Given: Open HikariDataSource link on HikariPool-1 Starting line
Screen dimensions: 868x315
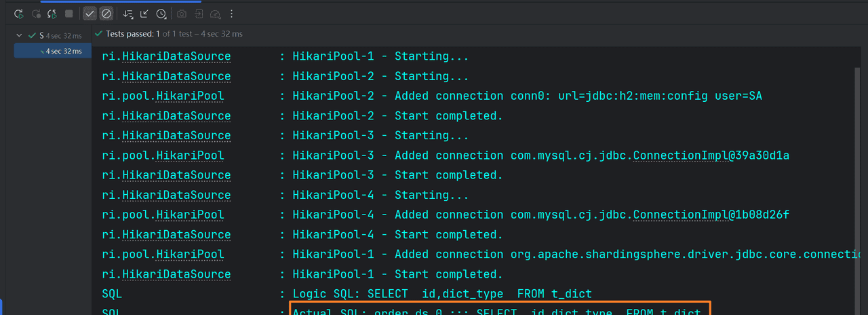Looking at the screenshot, I should point(176,56).
